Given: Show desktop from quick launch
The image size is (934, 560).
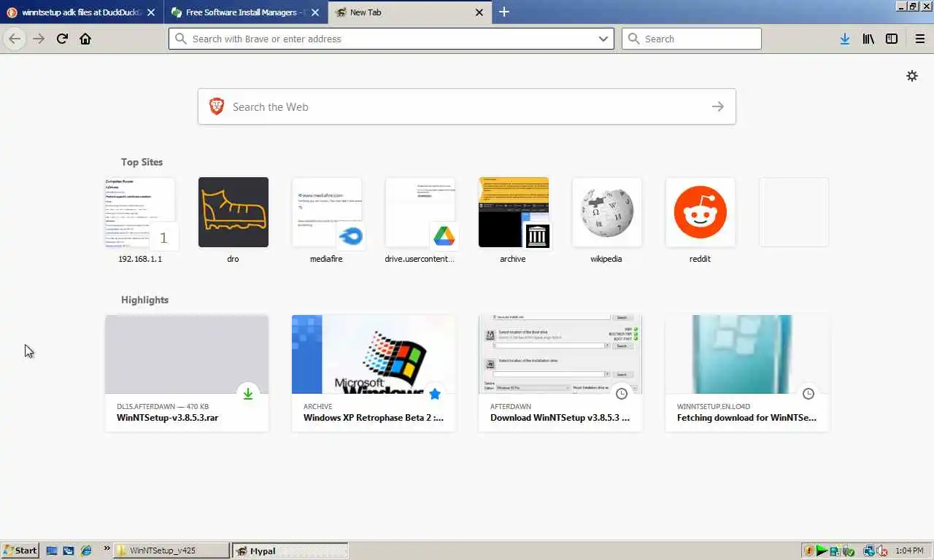Looking at the screenshot, I should [52, 551].
